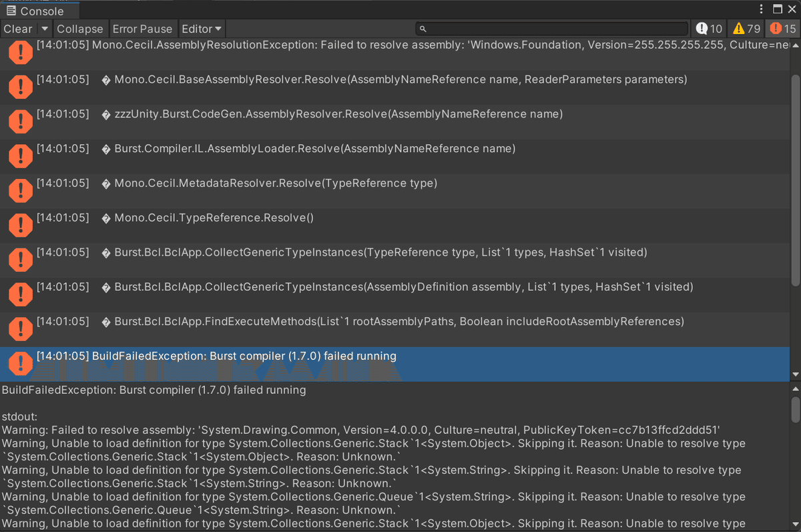Viewport: 801px width, 532px height.
Task: Open the console panel kebab menu
Action: click(762, 9)
